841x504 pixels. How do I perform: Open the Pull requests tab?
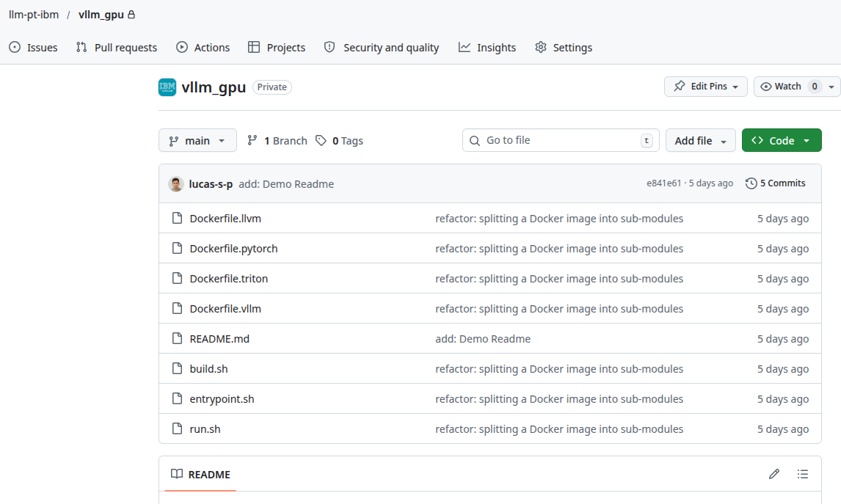pos(117,47)
